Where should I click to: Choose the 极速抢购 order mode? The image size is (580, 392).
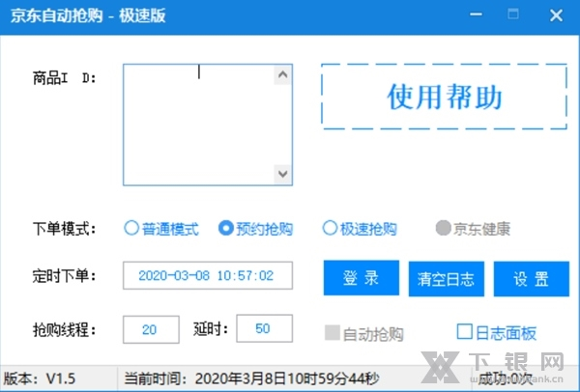[360, 229]
